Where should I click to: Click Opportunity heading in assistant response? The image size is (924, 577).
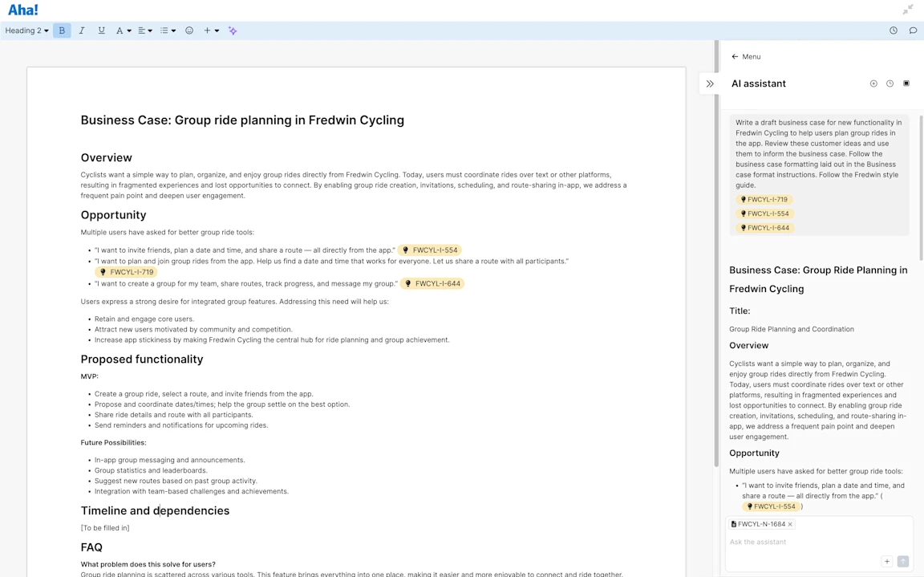coord(754,453)
